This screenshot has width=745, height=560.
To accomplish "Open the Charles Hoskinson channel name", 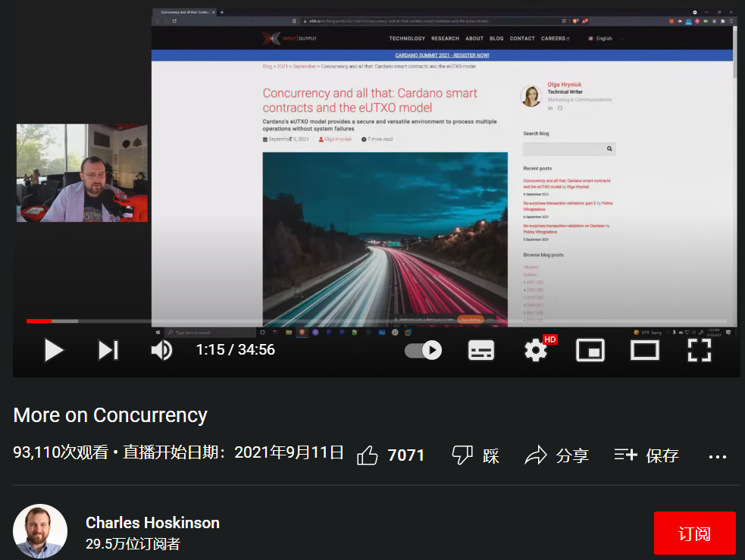I will tap(152, 522).
